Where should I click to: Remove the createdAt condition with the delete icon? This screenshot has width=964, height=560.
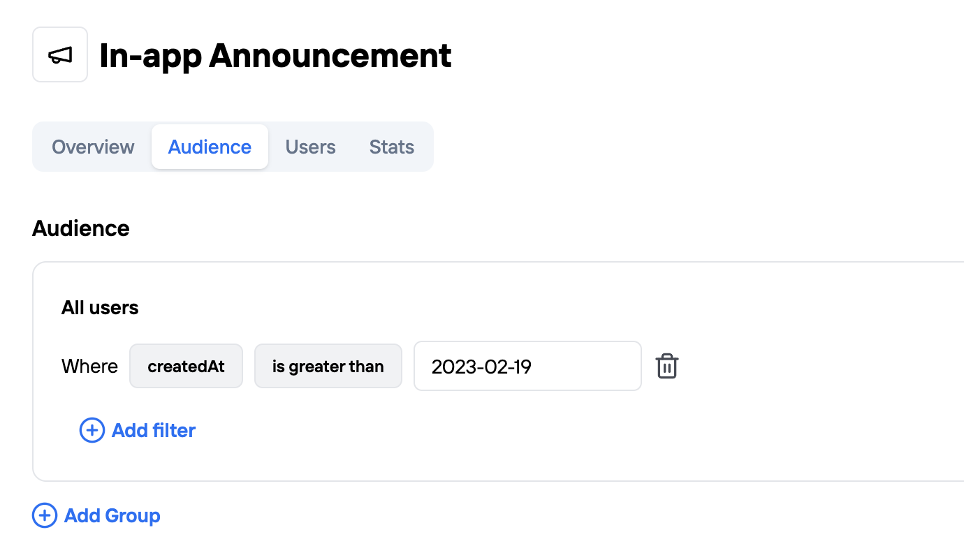coord(666,365)
